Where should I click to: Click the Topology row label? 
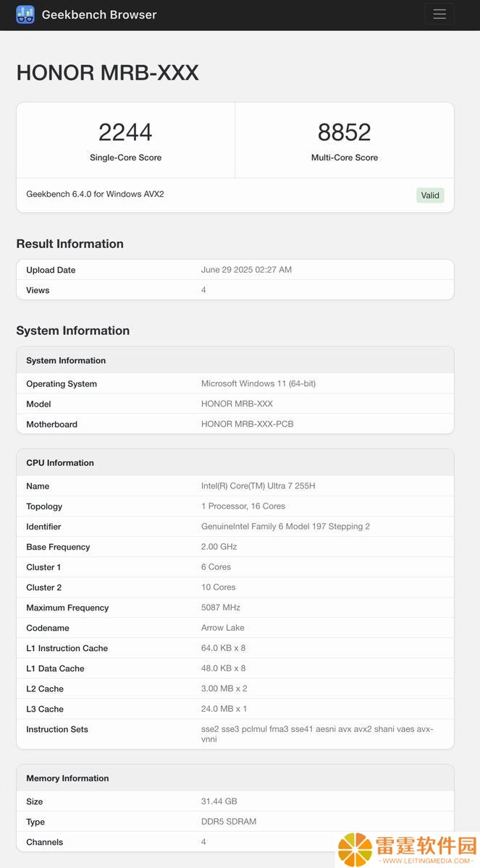tap(44, 506)
